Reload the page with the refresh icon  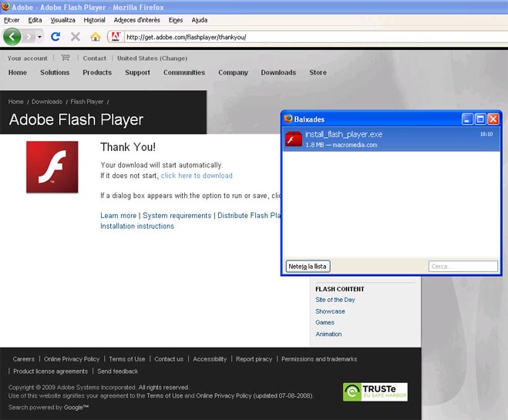[x=56, y=36]
